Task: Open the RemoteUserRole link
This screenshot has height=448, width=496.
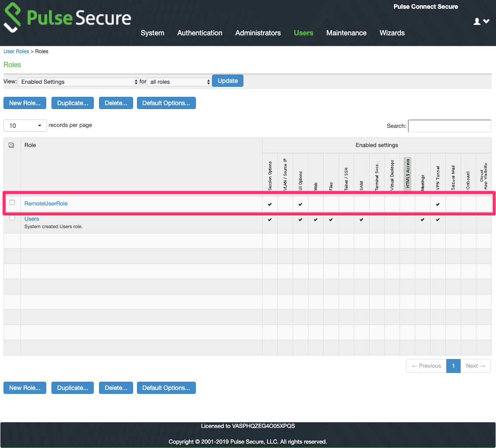Action: coord(46,203)
